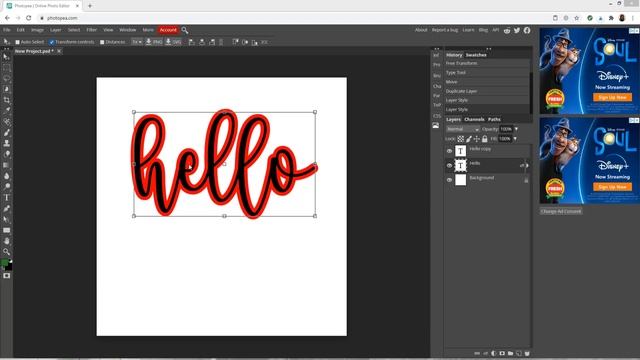Select the Blur tool
The image size is (640, 360).
point(7,176)
